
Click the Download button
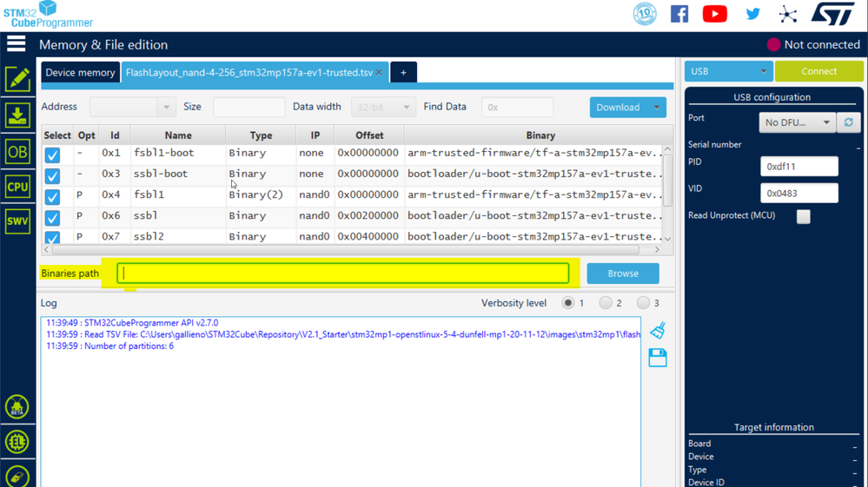pyautogui.click(x=619, y=108)
